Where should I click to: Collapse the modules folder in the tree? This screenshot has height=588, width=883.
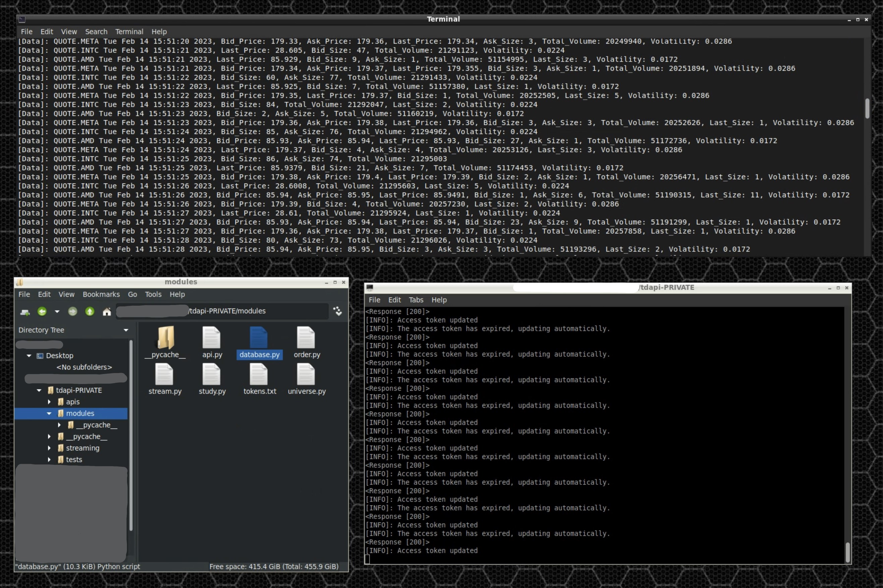(x=49, y=413)
